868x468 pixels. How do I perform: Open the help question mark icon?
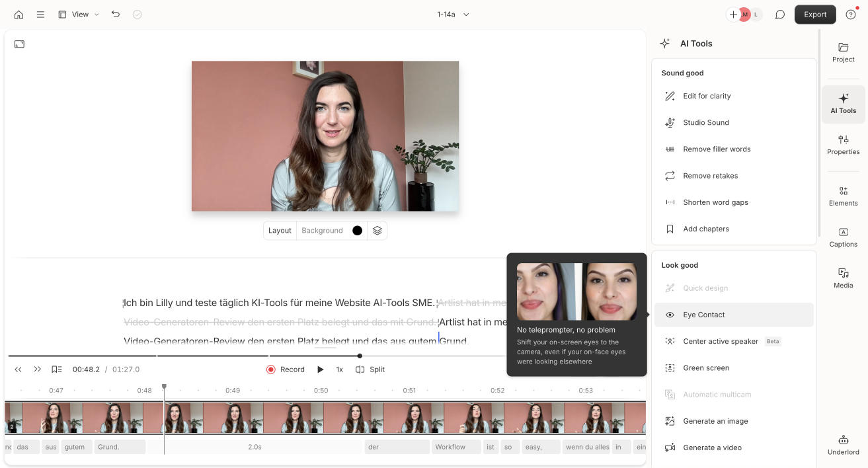[851, 15]
